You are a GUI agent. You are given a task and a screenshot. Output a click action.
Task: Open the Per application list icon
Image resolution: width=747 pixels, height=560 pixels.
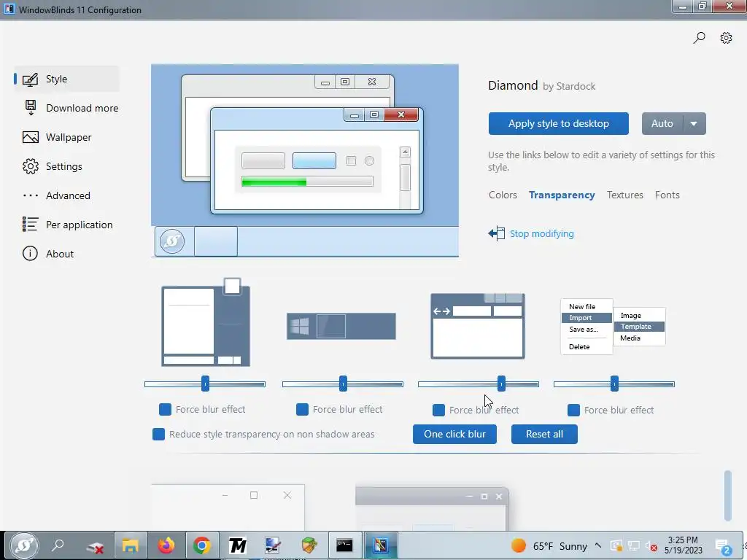pos(30,225)
